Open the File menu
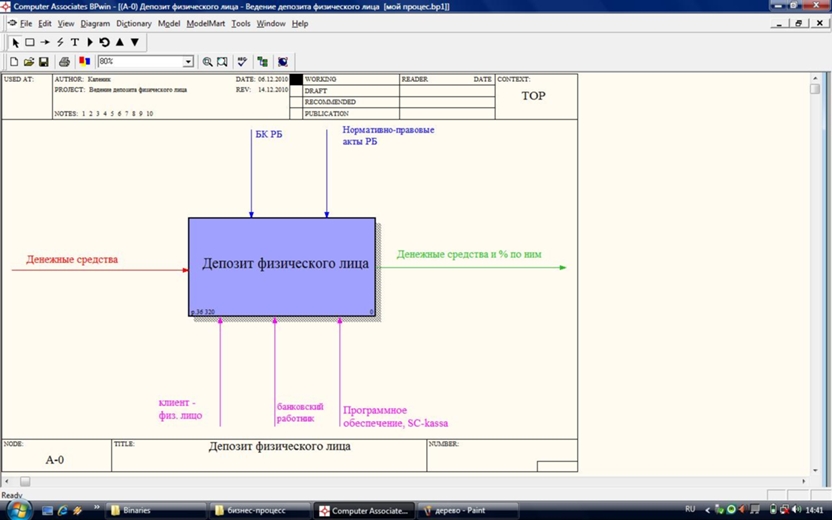 (25, 24)
